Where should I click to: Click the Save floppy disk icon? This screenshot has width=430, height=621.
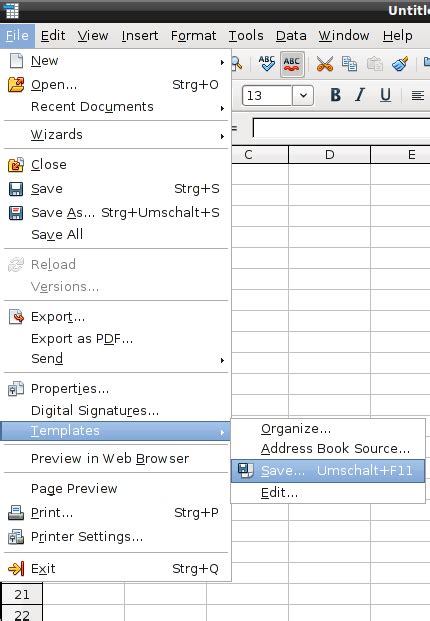pos(16,189)
